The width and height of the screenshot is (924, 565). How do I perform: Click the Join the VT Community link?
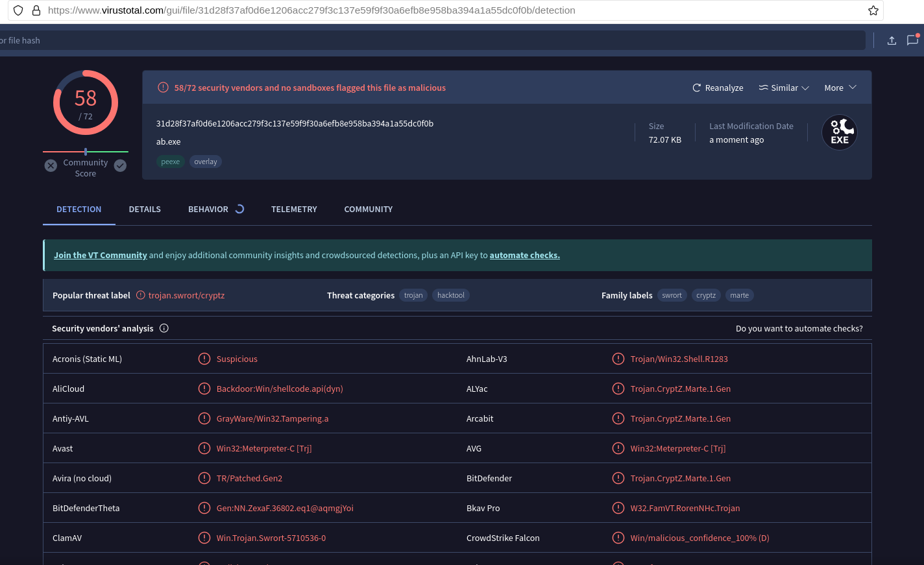pyautogui.click(x=100, y=255)
